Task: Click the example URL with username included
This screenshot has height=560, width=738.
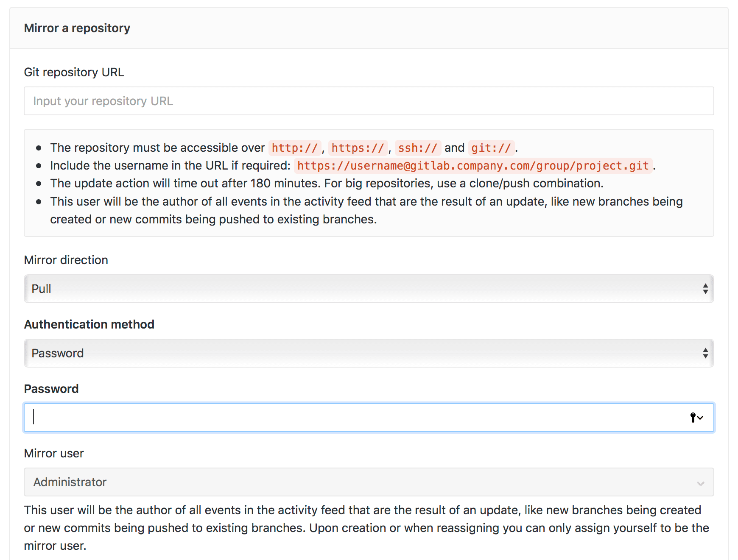Action: coord(473,166)
